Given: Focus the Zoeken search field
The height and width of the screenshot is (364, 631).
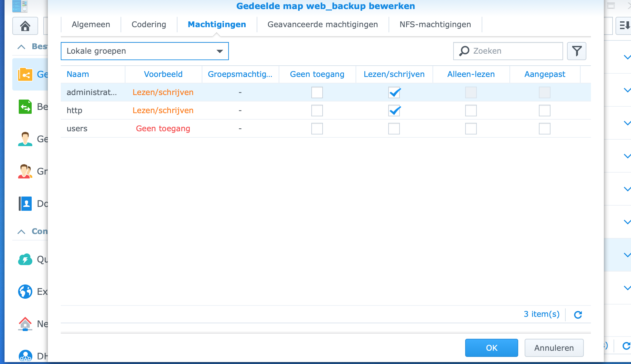Looking at the screenshot, I should [508, 51].
